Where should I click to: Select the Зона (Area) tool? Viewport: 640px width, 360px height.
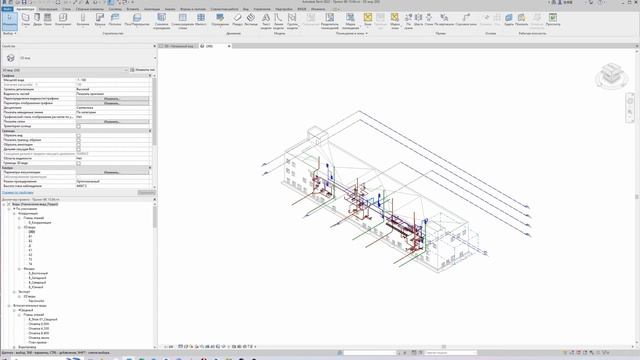pos(368,20)
